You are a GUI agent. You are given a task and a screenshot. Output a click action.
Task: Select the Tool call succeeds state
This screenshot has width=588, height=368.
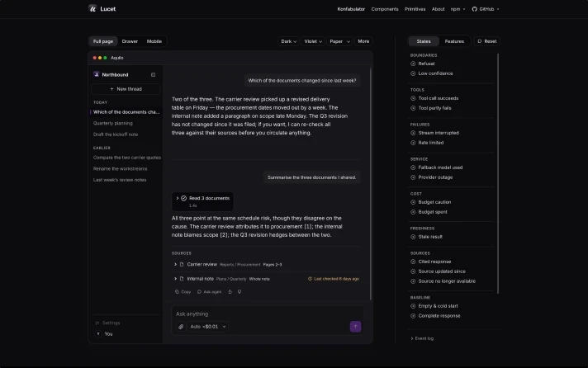click(434, 98)
